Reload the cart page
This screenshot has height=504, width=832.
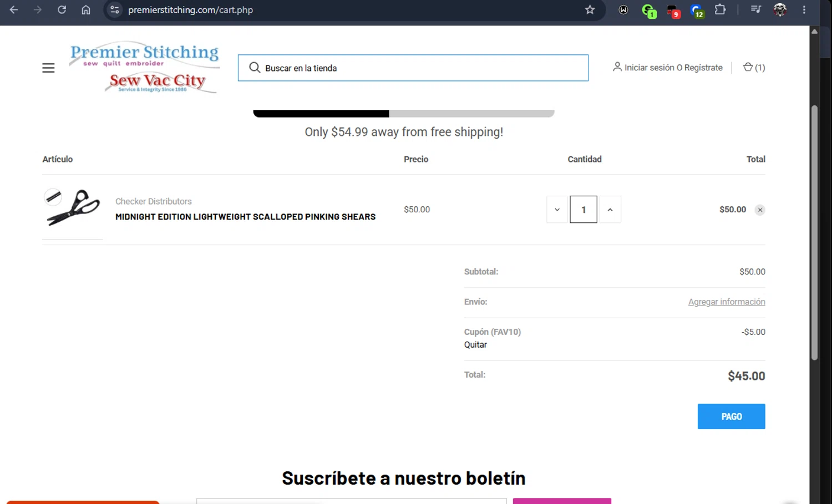pos(62,9)
